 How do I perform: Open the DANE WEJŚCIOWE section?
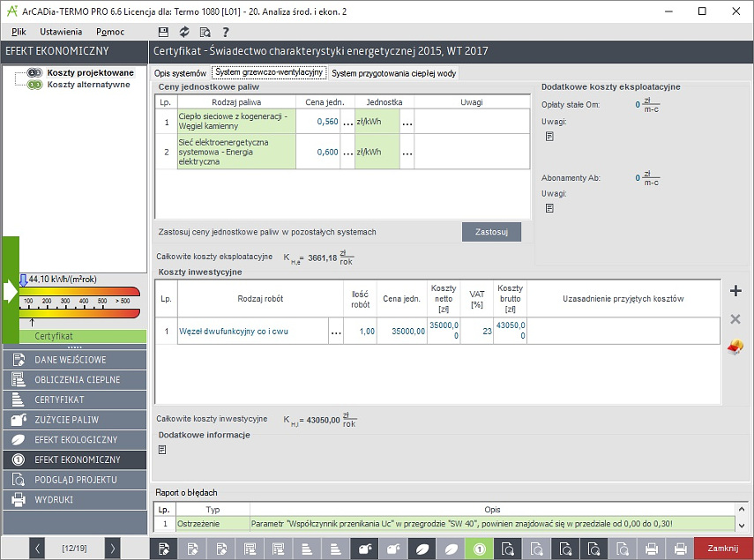(x=75, y=360)
